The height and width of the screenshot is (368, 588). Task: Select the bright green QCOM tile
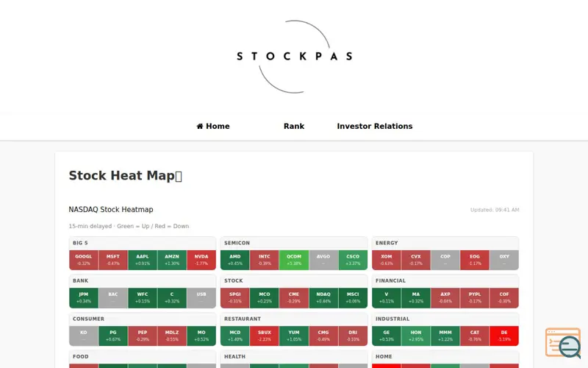point(294,260)
